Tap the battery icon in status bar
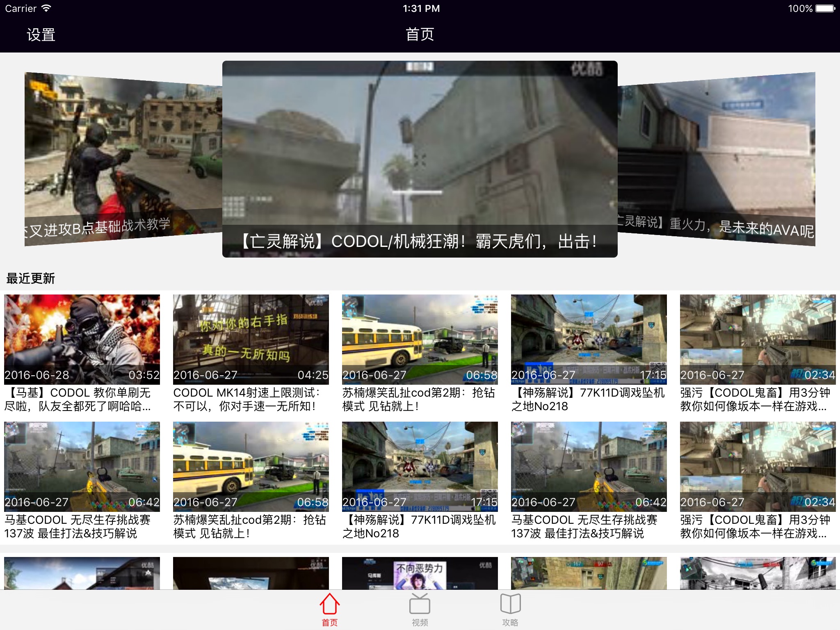Image resolution: width=840 pixels, height=630 pixels. (825, 9)
